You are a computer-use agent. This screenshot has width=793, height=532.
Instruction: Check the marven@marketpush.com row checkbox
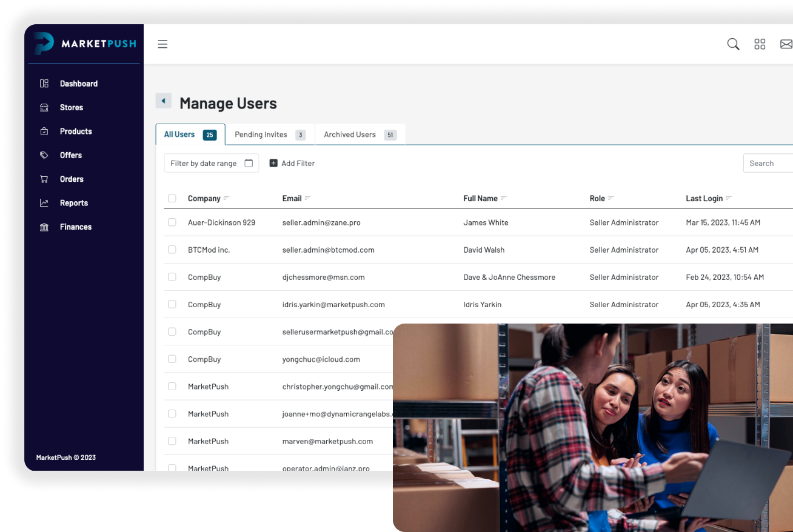[172, 441]
